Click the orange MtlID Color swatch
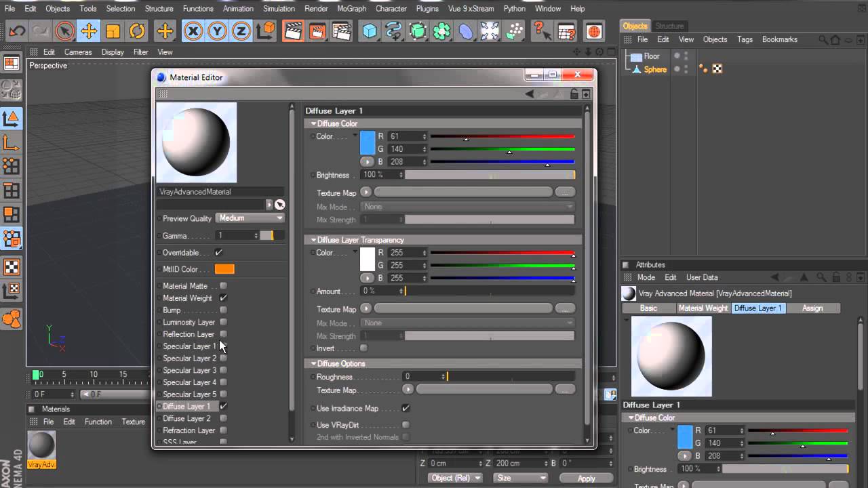Screen dimensions: 868x488 224,269
